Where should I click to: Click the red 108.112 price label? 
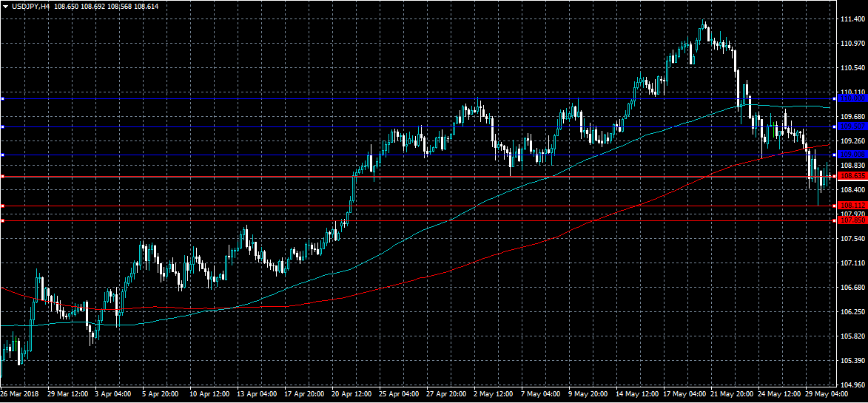click(852, 206)
